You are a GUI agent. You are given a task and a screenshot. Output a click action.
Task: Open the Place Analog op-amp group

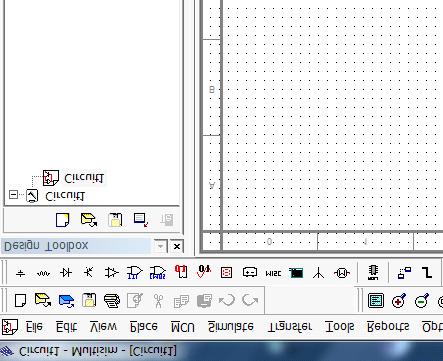111,273
